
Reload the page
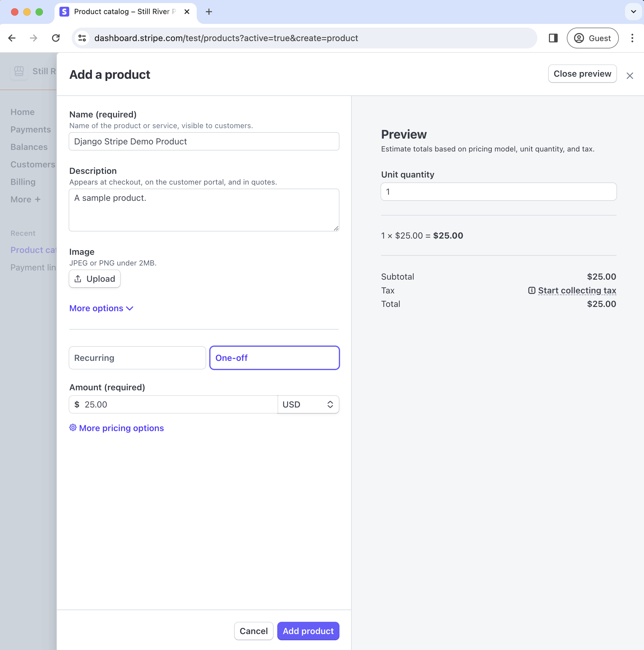[x=56, y=38]
